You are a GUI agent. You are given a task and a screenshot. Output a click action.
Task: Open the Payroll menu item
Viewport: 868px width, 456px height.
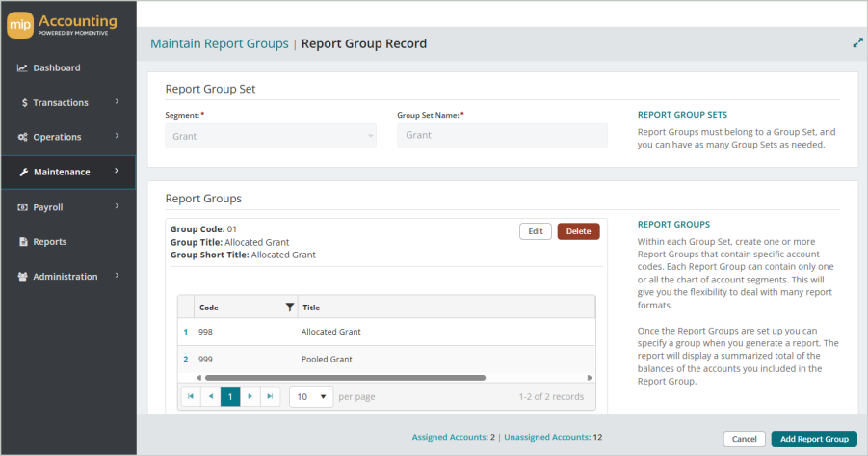(68, 207)
